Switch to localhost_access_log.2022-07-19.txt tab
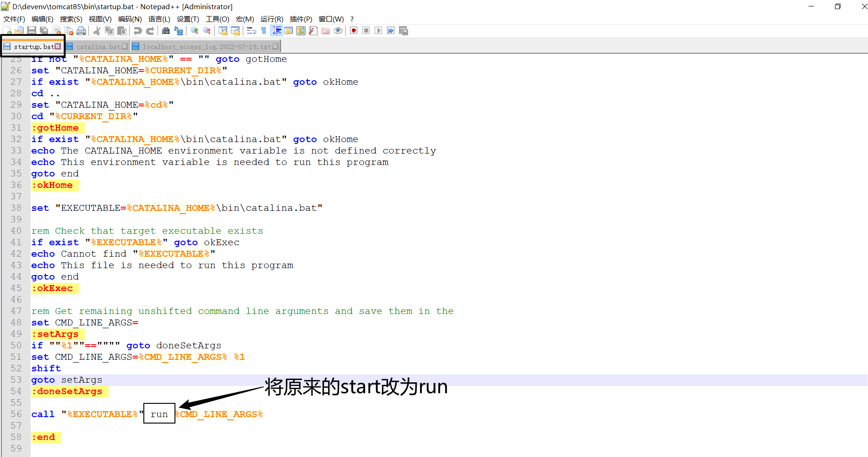Image resolution: width=868 pixels, height=457 pixels. coord(206,47)
